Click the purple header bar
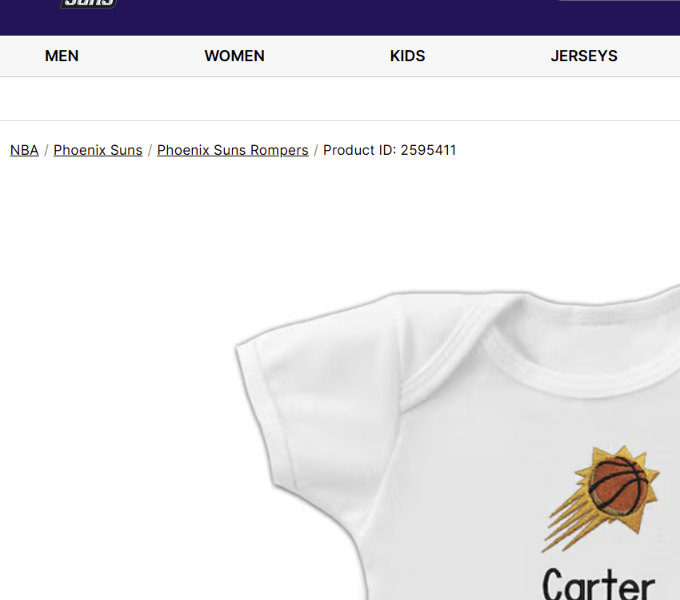680x600 pixels. [x=340, y=17]
